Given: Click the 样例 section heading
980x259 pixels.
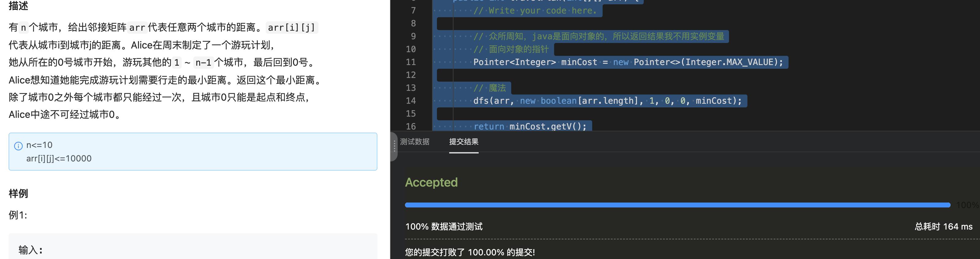Looking at the screenshot, I should coord(18,194).
